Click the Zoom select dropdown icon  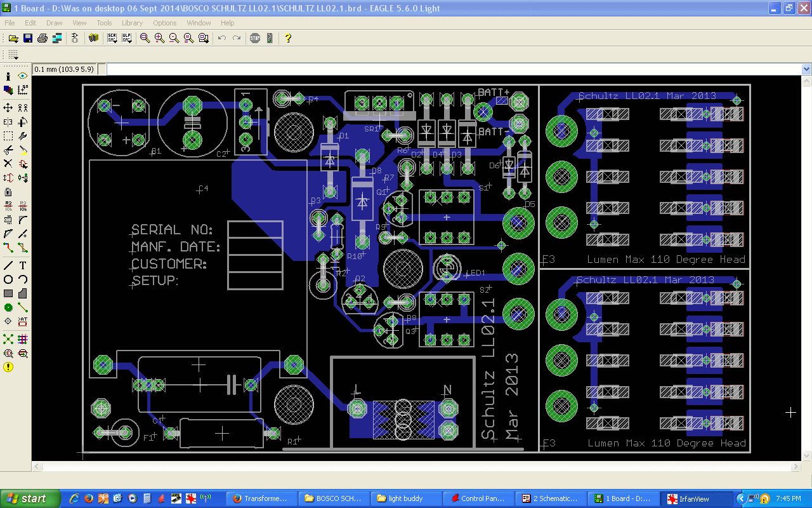coord(204,38)
